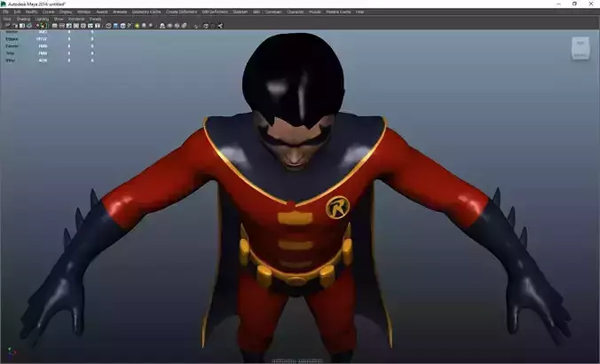The width and height of the screenshot is (600, 364).
Task: Click the yellow R emblem on character's chest
Action: coord(337,207)
